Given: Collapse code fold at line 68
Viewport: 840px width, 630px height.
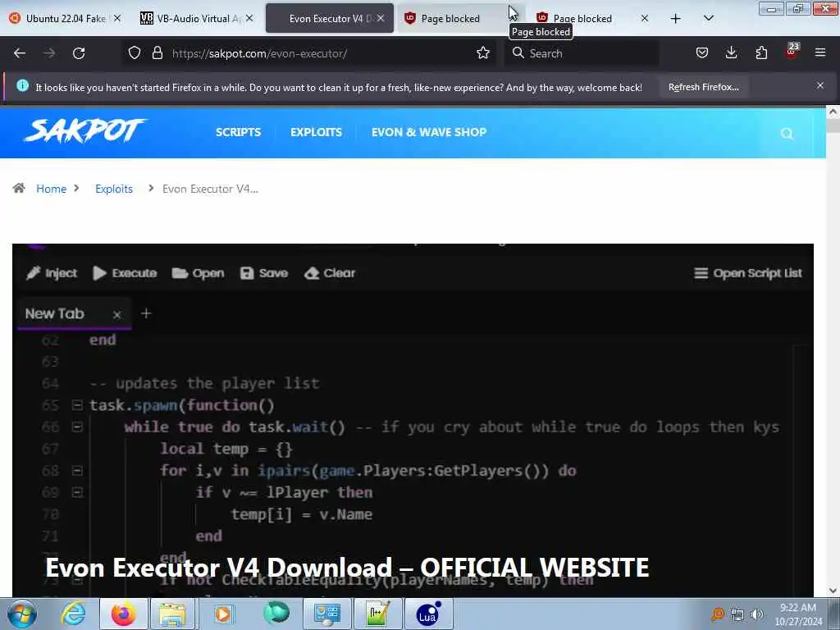Looking at the screenshot, I should (x=77, y=470).
